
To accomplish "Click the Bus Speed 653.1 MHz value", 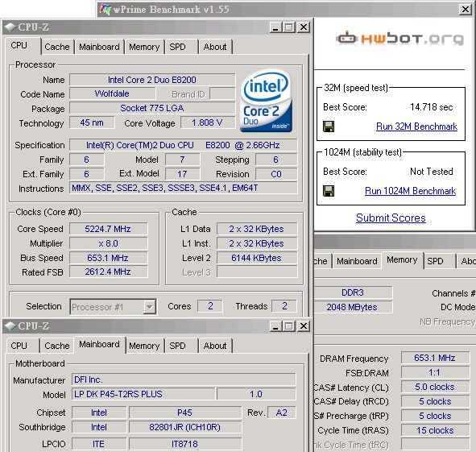I will 109,258.
